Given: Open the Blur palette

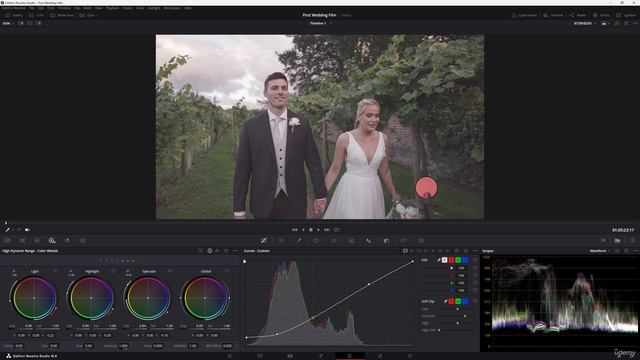Looking at the screenshot, I should point(369,240).
